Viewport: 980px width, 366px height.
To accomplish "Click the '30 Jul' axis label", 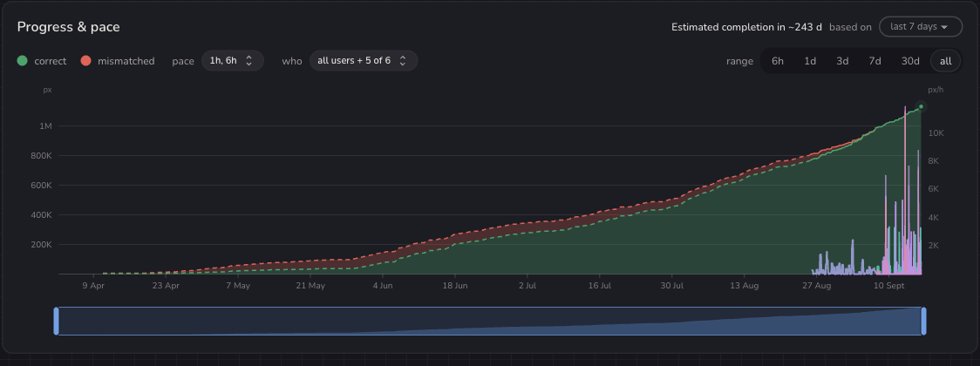I will [x=672, y=286].
